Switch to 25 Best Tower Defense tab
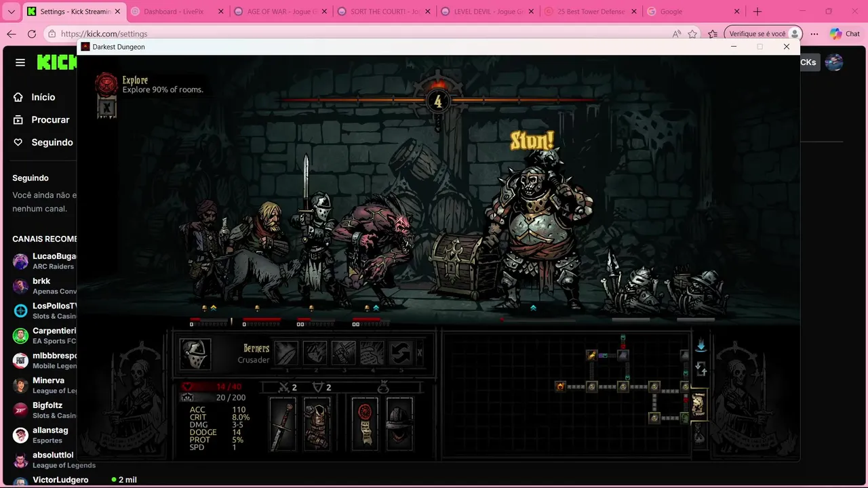This screenshot has width=868, height=488. click(x=590, y=12)
